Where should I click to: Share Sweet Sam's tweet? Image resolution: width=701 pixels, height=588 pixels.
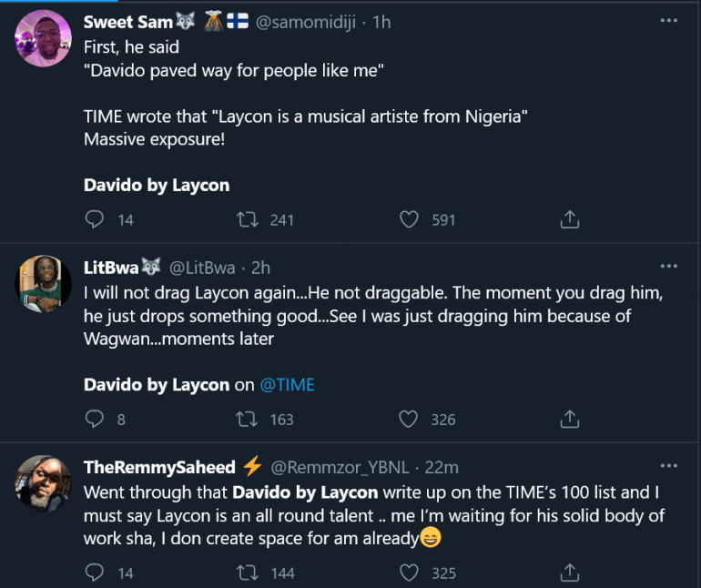click(570, 219)
